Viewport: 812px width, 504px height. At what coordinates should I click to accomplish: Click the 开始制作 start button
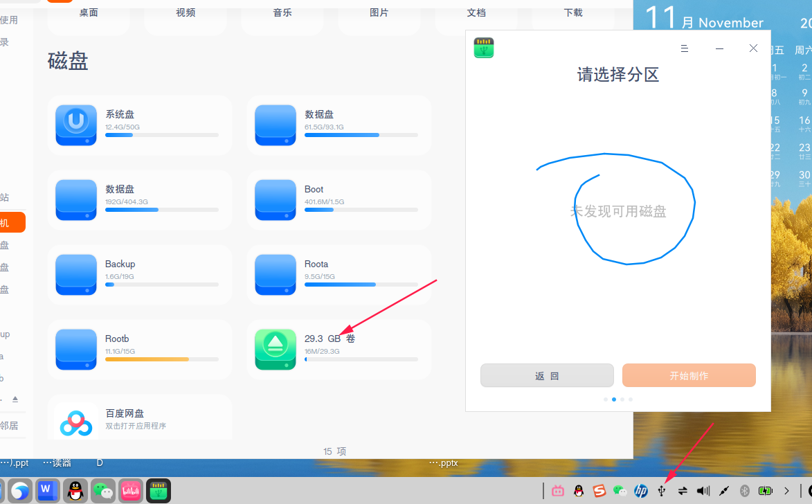[689, 375]
